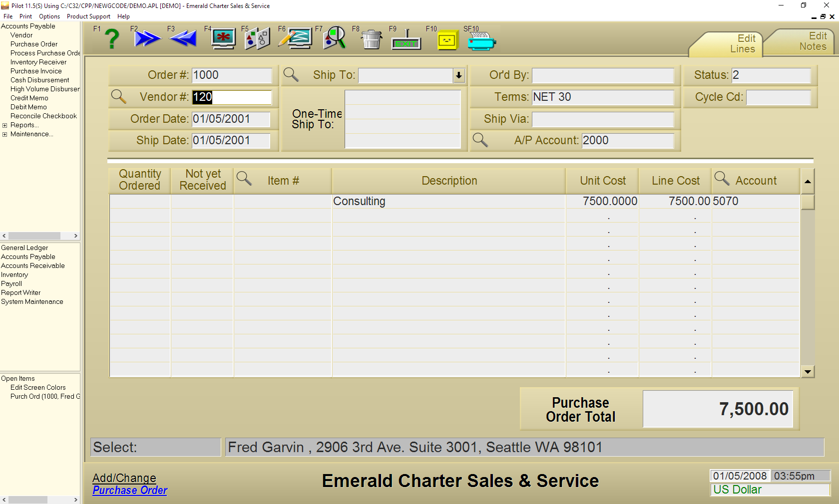Click the F2 forward double-arrow icon
839x504 pixels.
click(147, 39)
